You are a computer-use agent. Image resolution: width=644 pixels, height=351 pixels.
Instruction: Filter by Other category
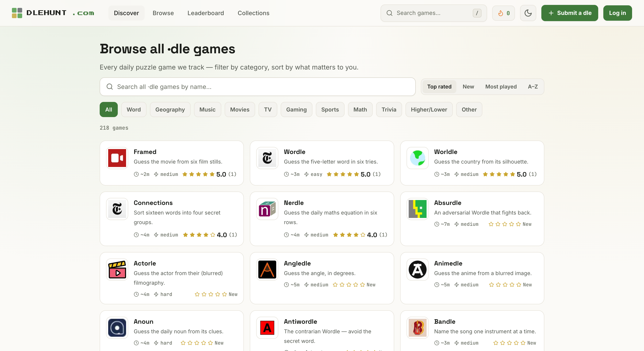pyautogui.click(x=469, y=109)
